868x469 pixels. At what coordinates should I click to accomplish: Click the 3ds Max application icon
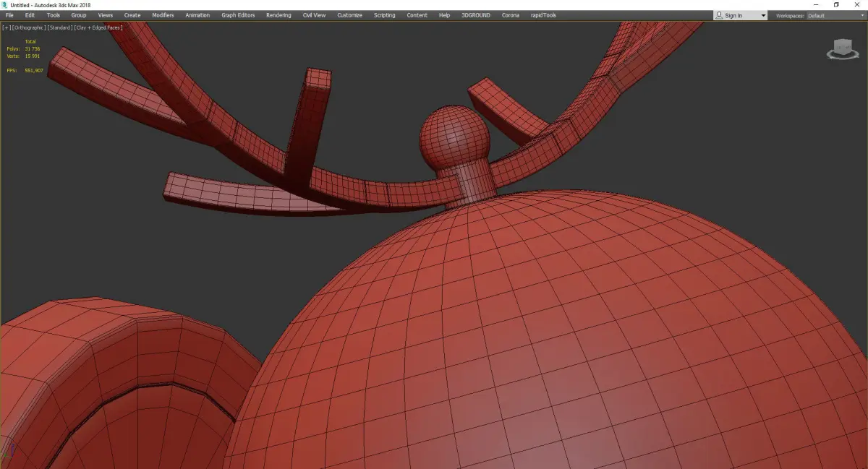(x=5, y=5)
